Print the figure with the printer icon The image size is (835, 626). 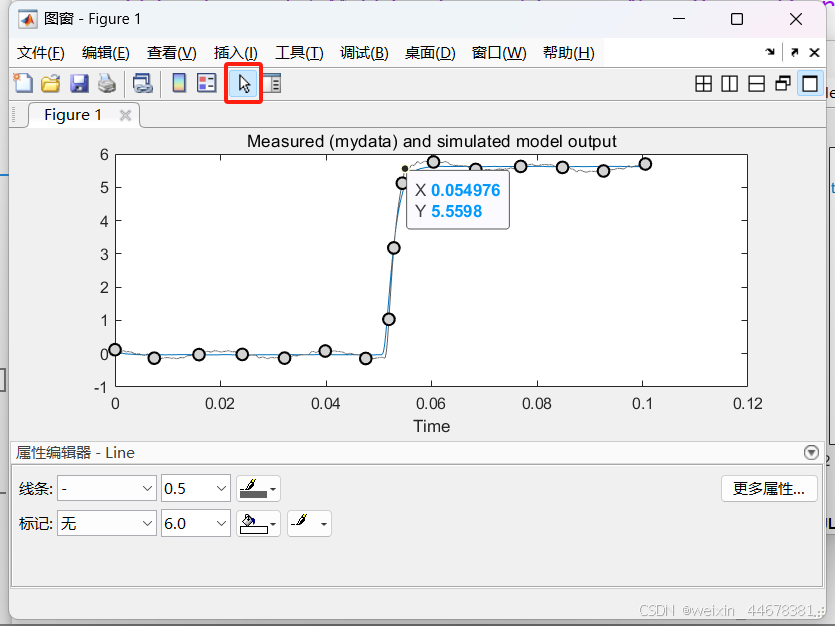pos(107,84)
